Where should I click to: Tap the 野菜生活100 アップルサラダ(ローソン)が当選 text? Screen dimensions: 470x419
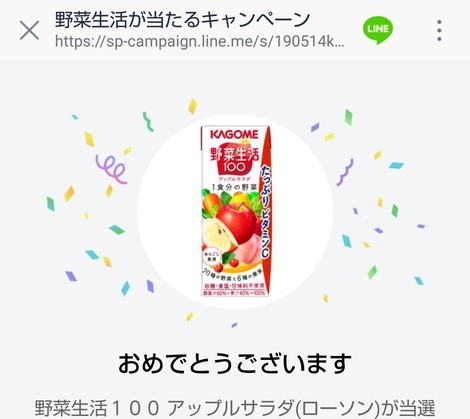(235, 408)
